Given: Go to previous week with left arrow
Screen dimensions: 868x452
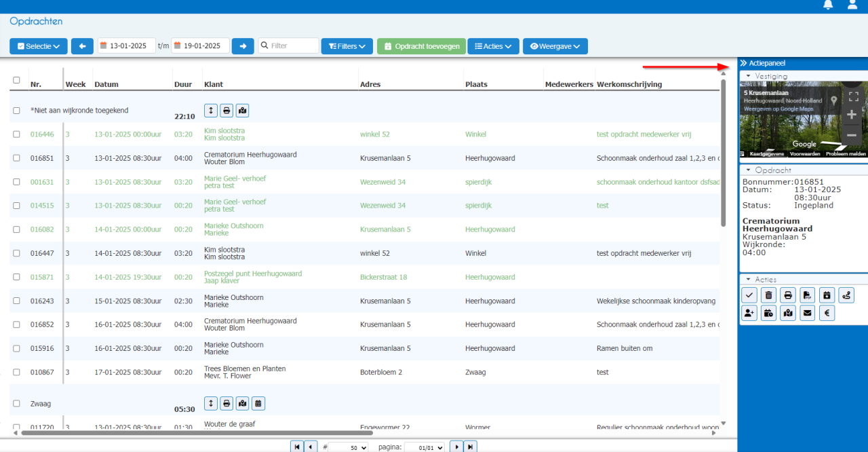Looking at the screenshot, I should pos(82,46).
